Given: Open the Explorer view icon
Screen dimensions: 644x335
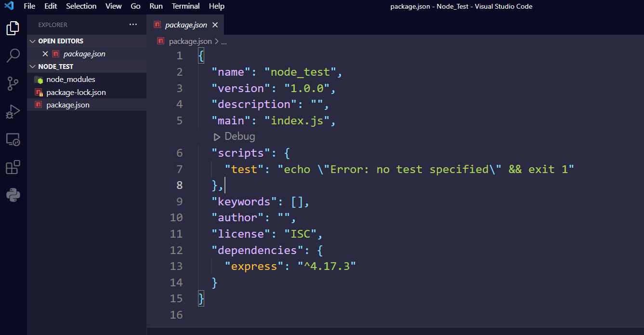Looking at the screenshot, I should tap(12, 28).
